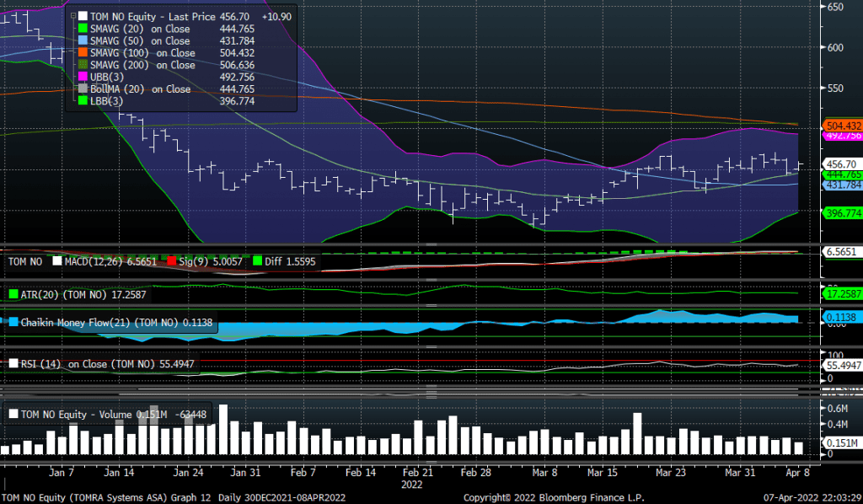Image resolution: width=863 pixels, height=504 pixels.
Task: Click the 55.4947 RSI axis tag
Action: (843, 365)
